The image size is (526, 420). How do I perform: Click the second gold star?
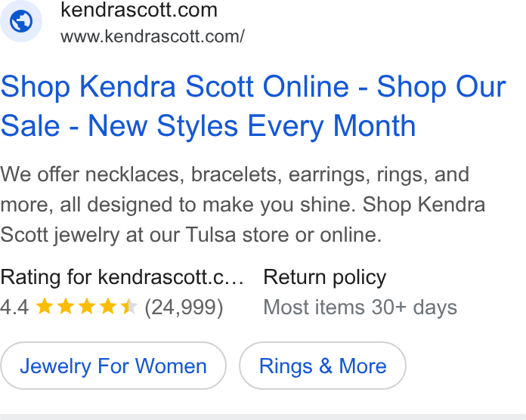click(66, 306)
